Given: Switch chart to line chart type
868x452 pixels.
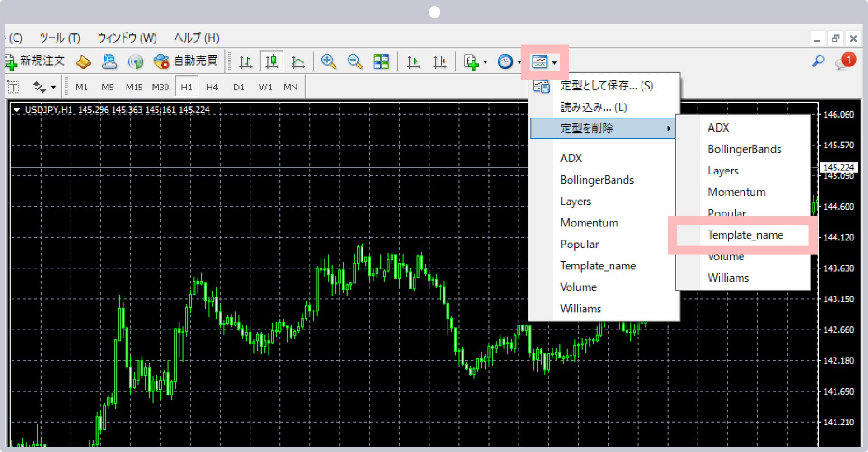Looking at the screenshot, I should click(298, 61).
